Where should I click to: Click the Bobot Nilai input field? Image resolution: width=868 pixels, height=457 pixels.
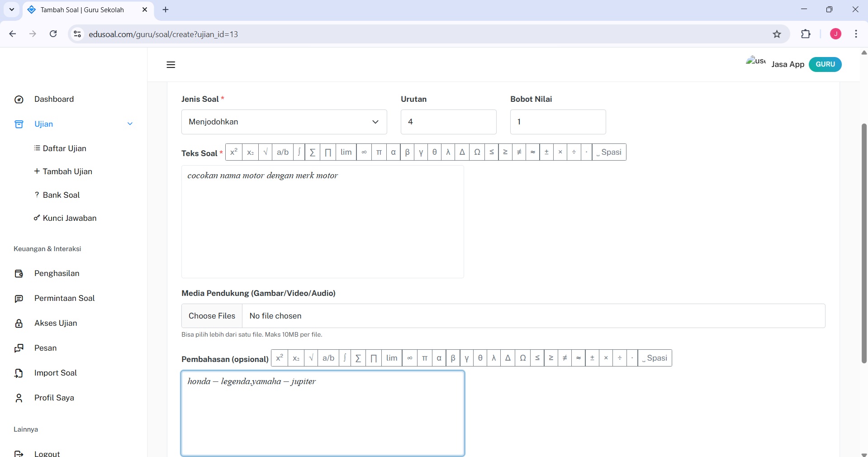[557, 122]
